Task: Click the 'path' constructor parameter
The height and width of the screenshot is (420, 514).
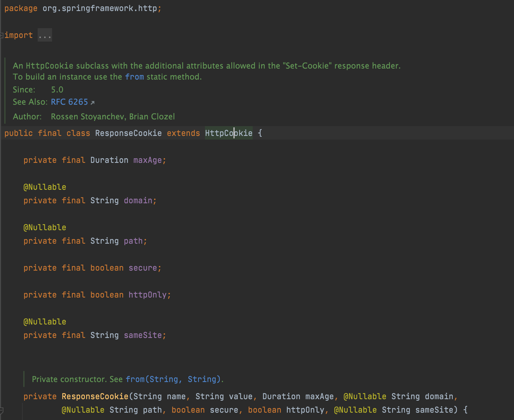Action: pos(152,410)
